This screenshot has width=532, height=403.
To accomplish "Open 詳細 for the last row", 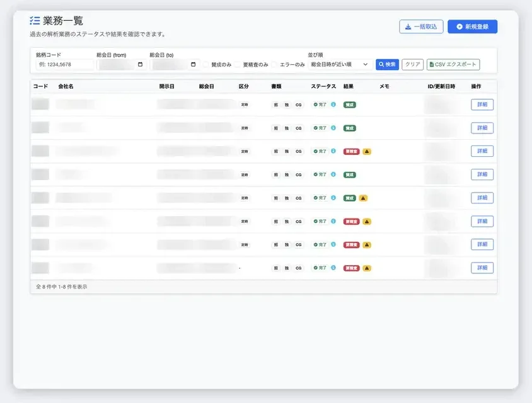I will (x=482, y=268).
